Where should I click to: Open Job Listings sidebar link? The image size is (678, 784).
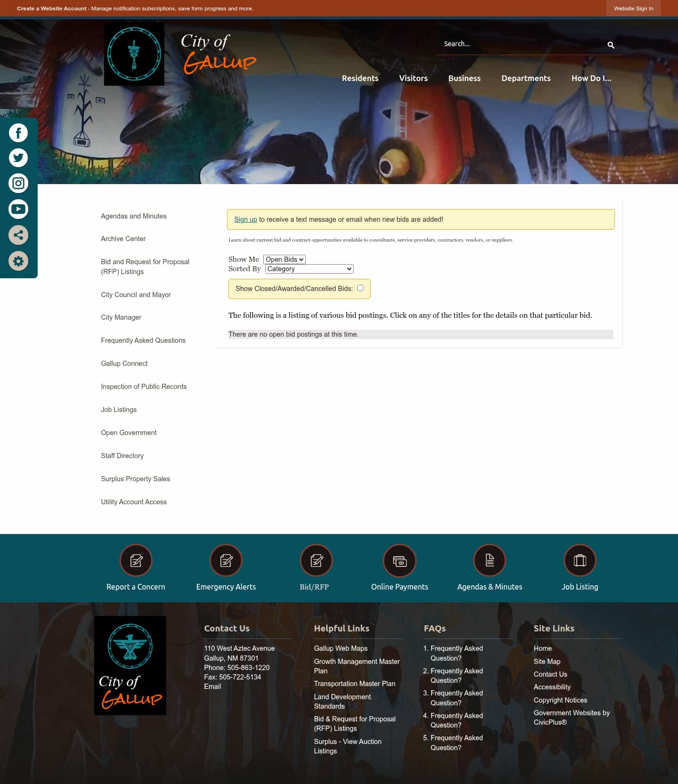click(119, 410)
